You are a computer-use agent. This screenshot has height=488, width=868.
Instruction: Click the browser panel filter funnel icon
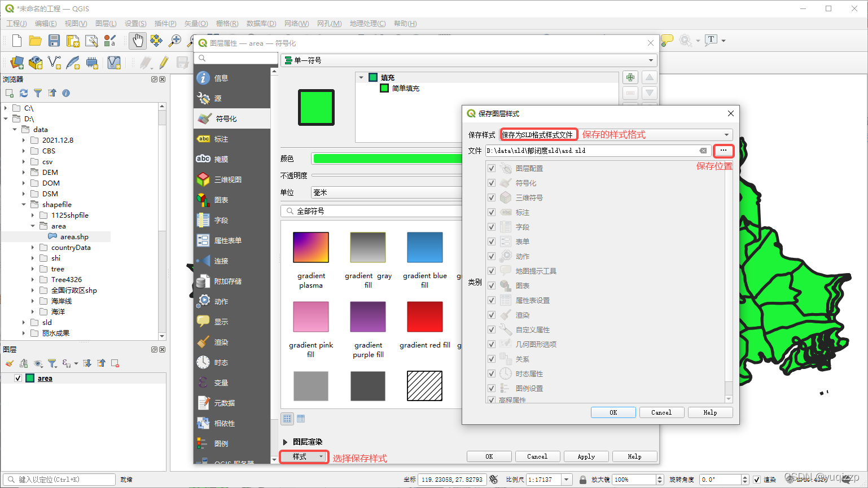[x=37, y=93]
